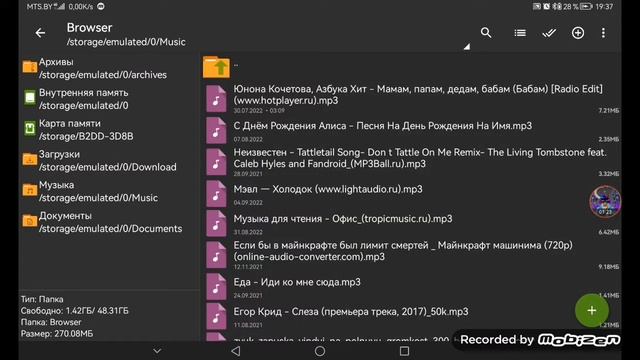Click music icon of Юнона Кочетова file
640x360 pixels.
[x=216, y=99]
